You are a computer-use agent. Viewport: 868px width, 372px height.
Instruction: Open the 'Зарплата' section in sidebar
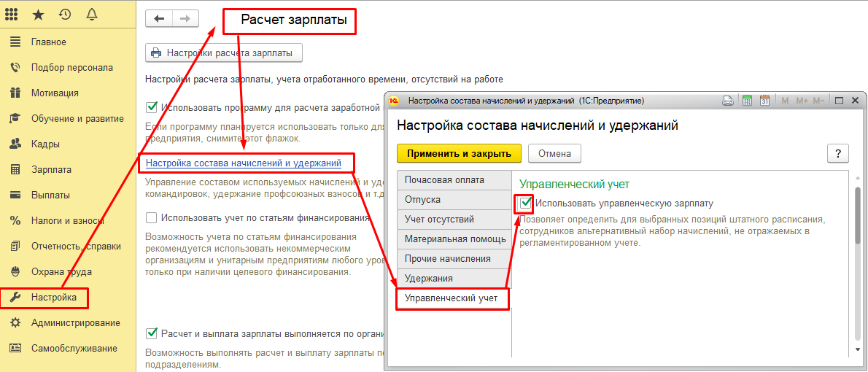click(51, 169)
